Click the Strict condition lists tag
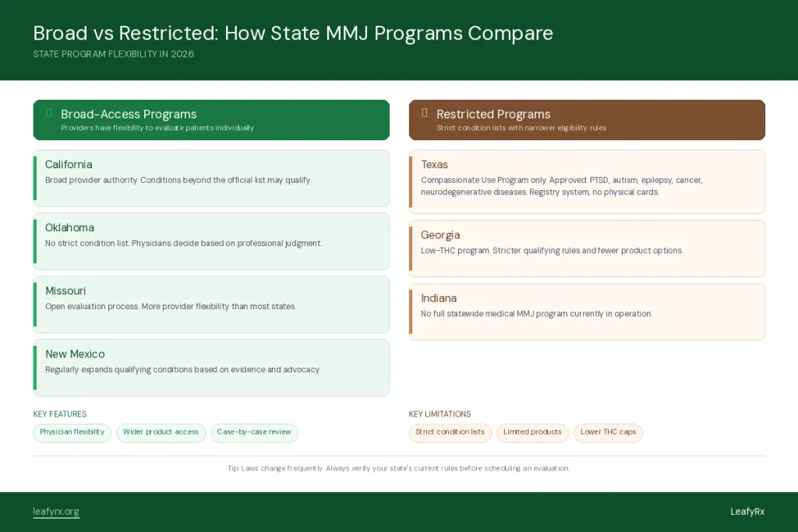798x532 pixels. coord(450,432)
